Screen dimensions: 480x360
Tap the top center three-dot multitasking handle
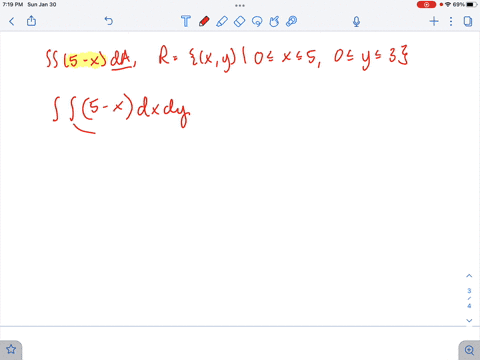pos(240,5)
